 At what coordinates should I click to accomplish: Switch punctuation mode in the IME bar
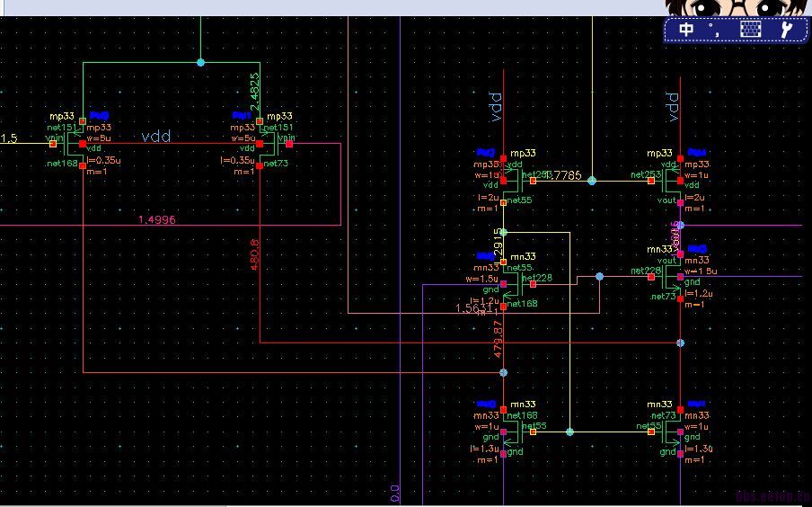[x=715, y=30]
